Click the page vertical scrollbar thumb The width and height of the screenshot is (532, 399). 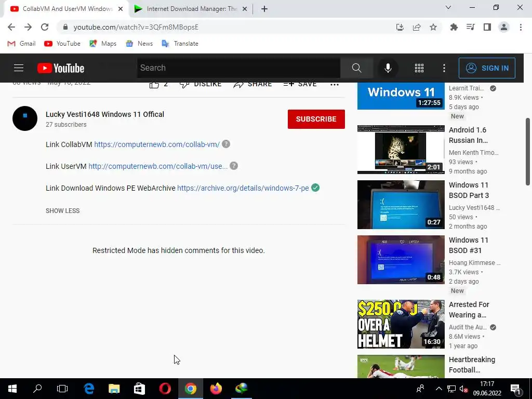[x=528, y=152]
